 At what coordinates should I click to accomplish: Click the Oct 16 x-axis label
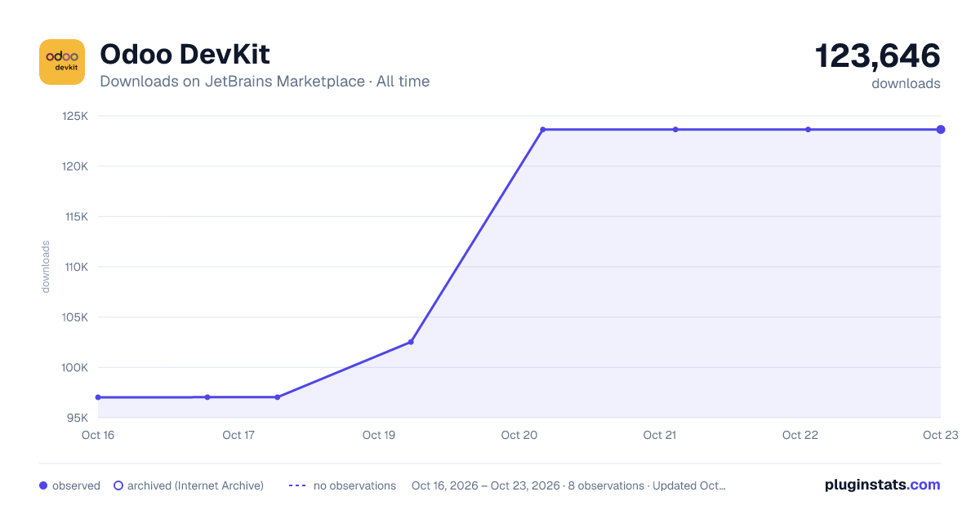pos(98,435)
